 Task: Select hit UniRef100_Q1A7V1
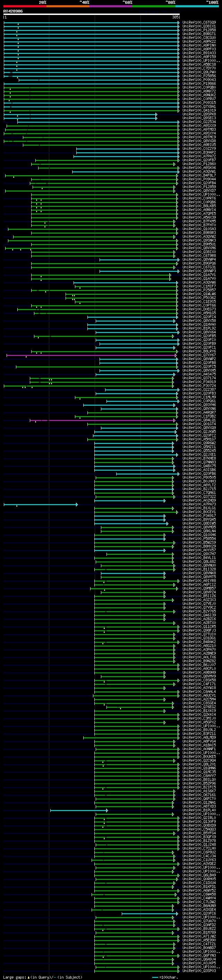pos(199,275)
